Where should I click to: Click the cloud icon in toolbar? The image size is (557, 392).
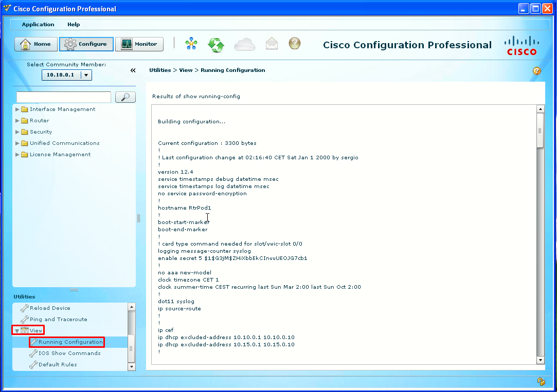pos(245,44)
